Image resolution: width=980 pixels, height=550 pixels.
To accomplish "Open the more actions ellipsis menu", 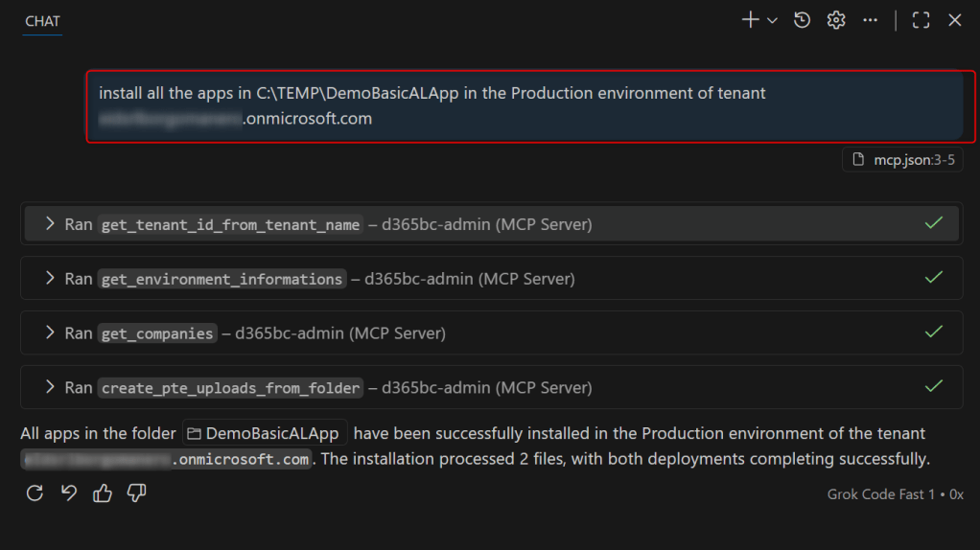I will pyautogui.click(x=870, y=20).
